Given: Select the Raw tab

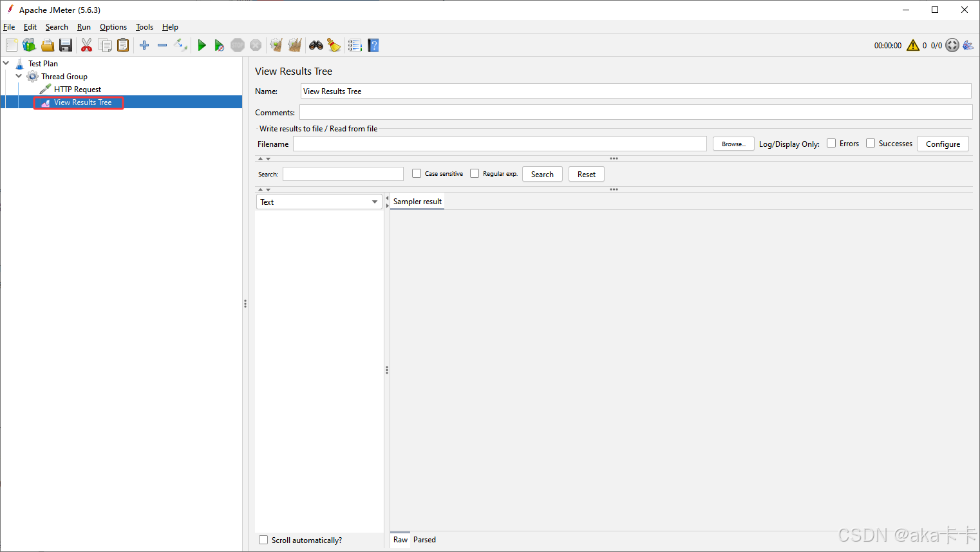Looking at the screenshot, I should [x=400, y=540].
